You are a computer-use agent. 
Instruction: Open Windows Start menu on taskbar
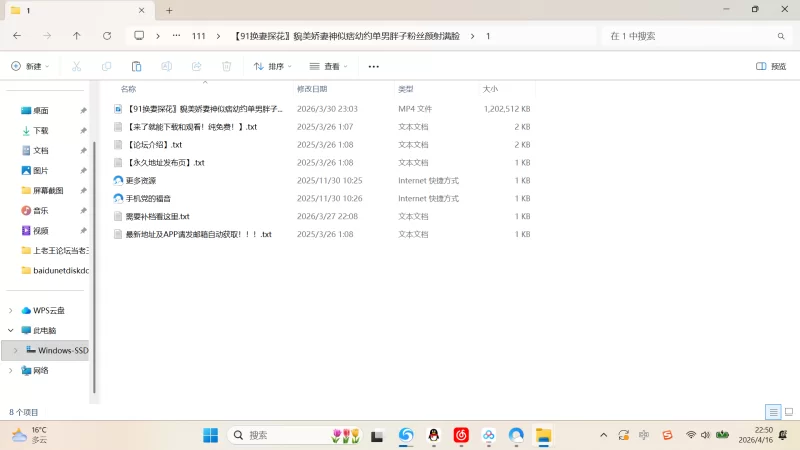click(211, 435)
